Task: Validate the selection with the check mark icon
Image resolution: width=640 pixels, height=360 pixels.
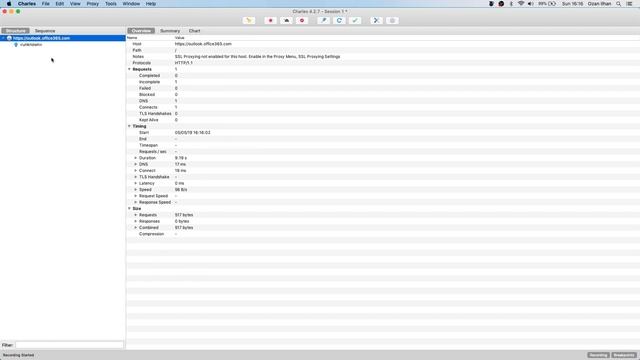Action: [x=355, y=20]
